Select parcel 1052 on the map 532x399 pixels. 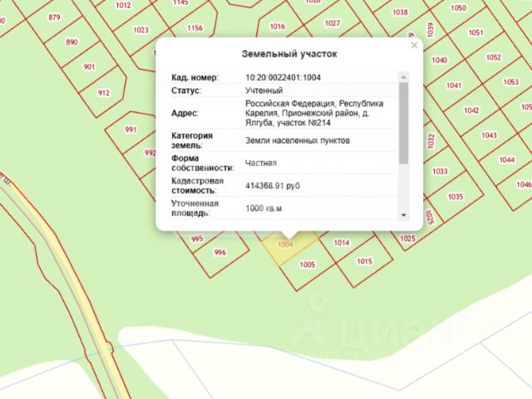pyautogui.click(x=493, y=57)
